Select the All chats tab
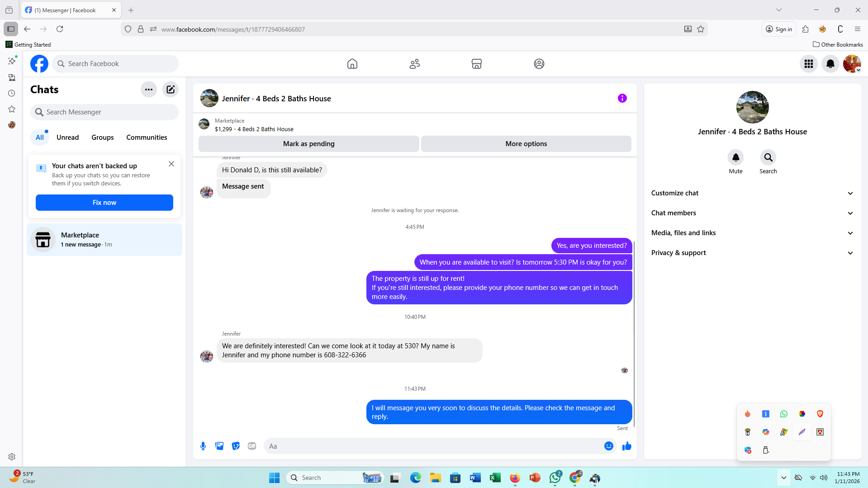Image resolution: width=868 pixels, height=488 pixels. click(40, 137)
